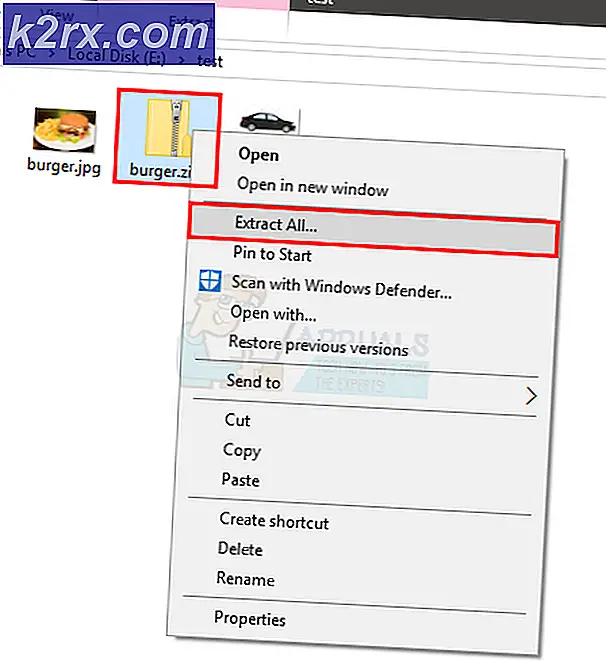The image size is (606, 670).
Task: Select the black car image file
Action: tap(268, 121)
